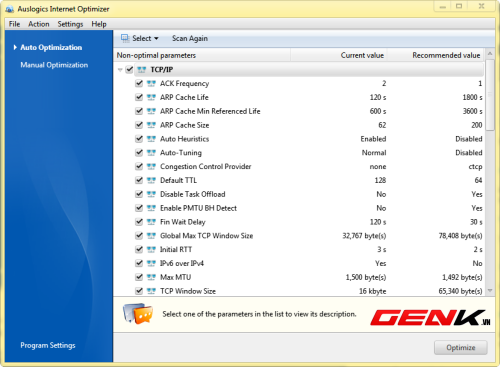Viewport: 500px width, 367px height.
Task: Collapse the TCP/IP tree group
Action: pyautogui.click(x=120, y=70)
